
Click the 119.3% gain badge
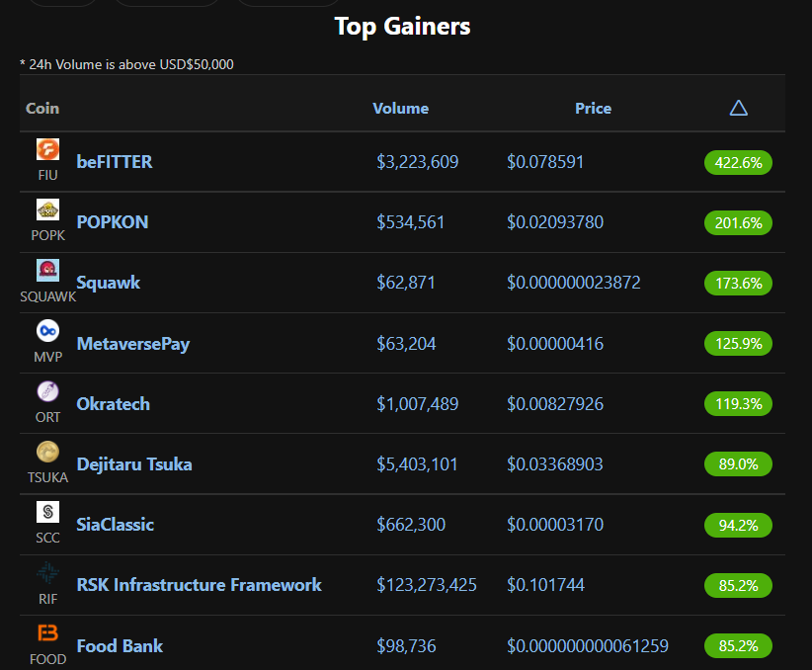point(738,403)
